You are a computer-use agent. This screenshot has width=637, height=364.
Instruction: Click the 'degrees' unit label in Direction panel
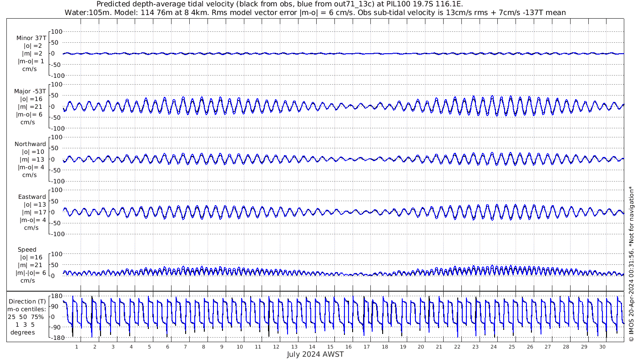[x=23, y=332]
